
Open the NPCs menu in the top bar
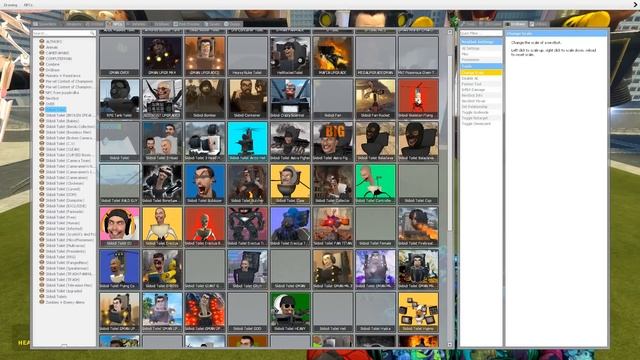click(x=28, y=5)
